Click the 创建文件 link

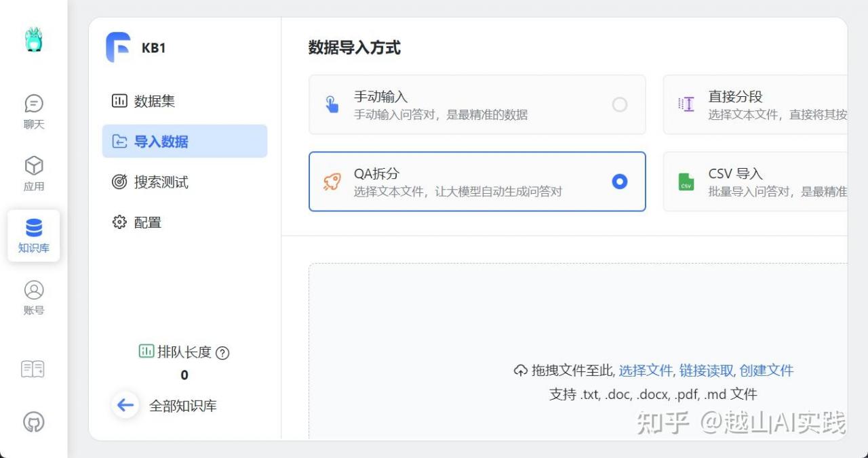point(766,371)
